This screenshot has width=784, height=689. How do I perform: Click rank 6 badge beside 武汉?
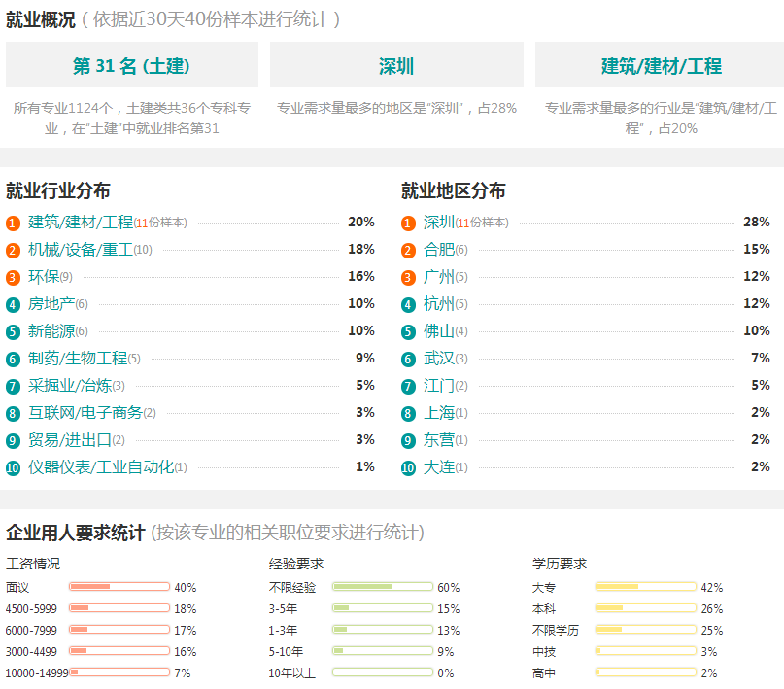(x=408, y=359)
